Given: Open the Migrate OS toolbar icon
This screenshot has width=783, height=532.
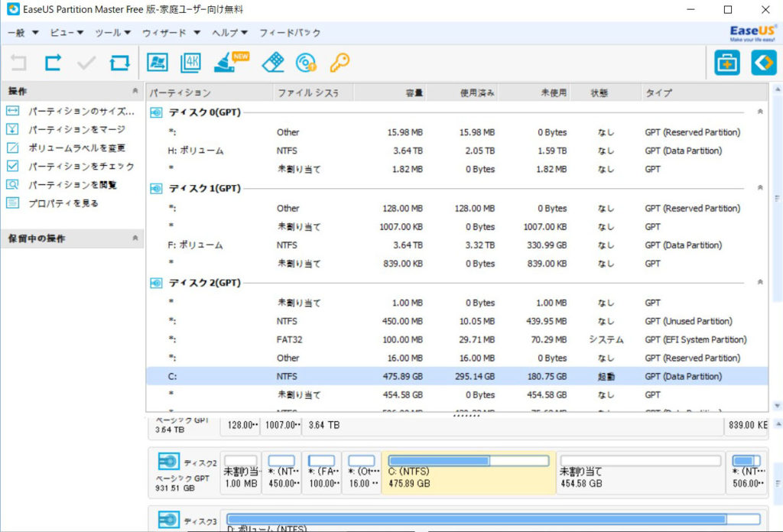Looking at the screenshot, I should click(x=158, y=63).
